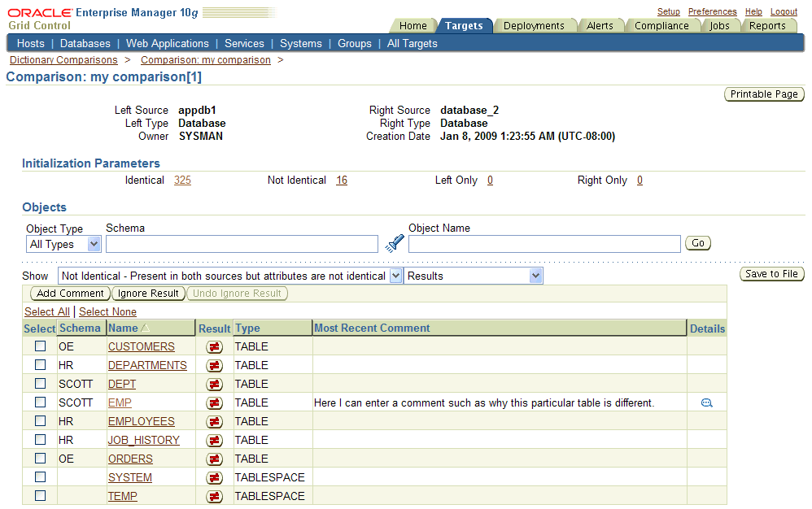Check the TEMP tablespace checkbox
The image size is (812, 509).
41,495
